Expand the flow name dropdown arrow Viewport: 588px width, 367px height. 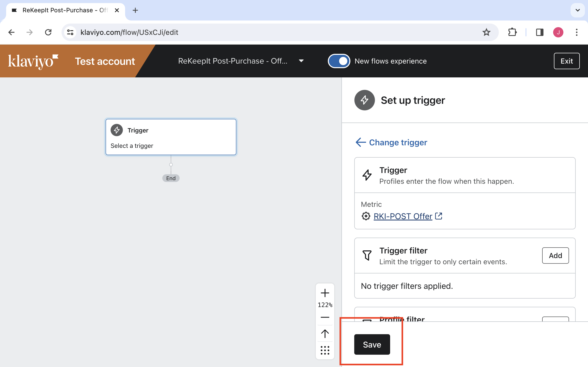point(301,61)
